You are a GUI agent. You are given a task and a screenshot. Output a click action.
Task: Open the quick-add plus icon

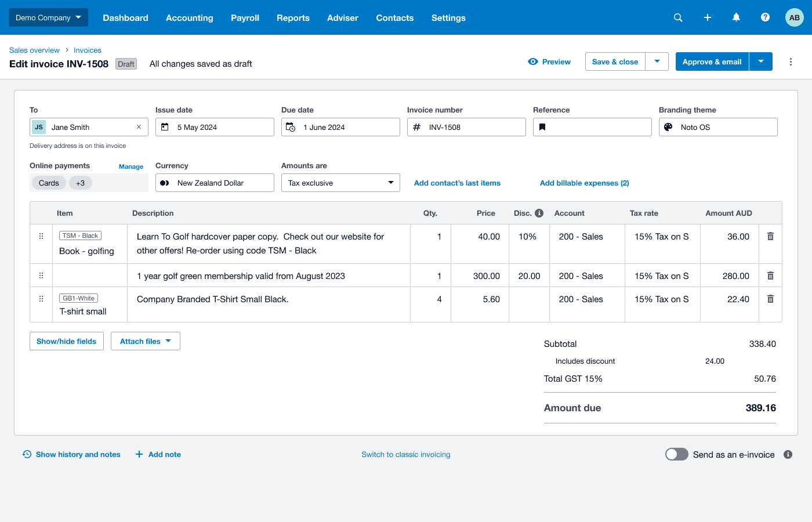coord(707,17)
